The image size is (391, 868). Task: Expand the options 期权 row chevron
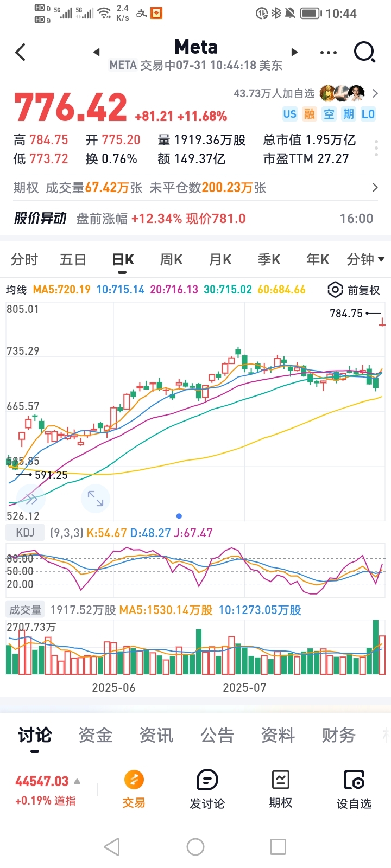coord(375,188)
